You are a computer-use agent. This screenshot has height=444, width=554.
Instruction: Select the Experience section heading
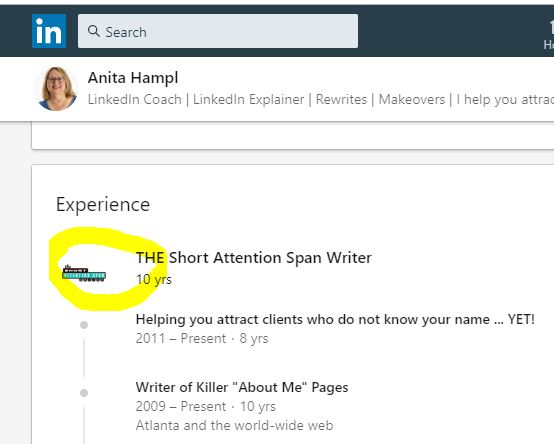point(103,205)
